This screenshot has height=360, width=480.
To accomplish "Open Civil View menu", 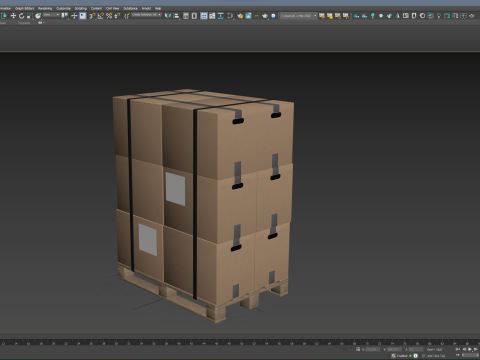I will (113, 8).
